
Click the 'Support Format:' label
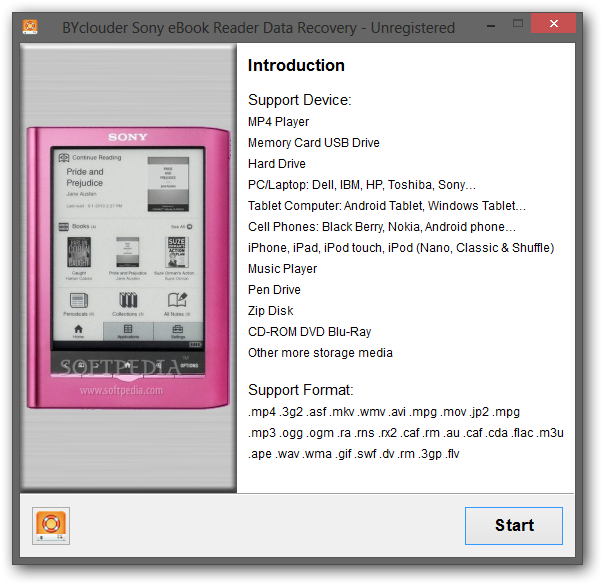[x=301, y=390]
